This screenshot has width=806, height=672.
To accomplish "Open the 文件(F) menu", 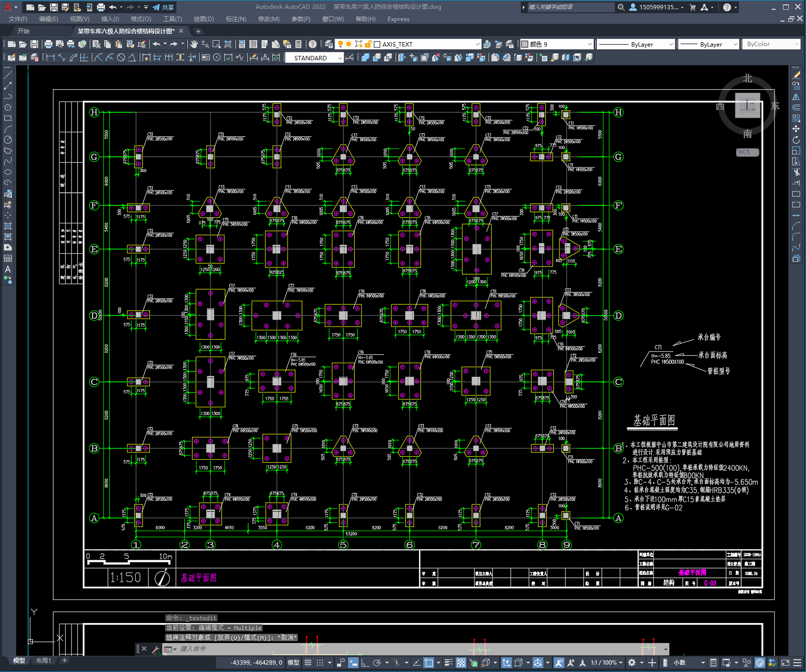I will pyautogui.click(x=18, y=19).
